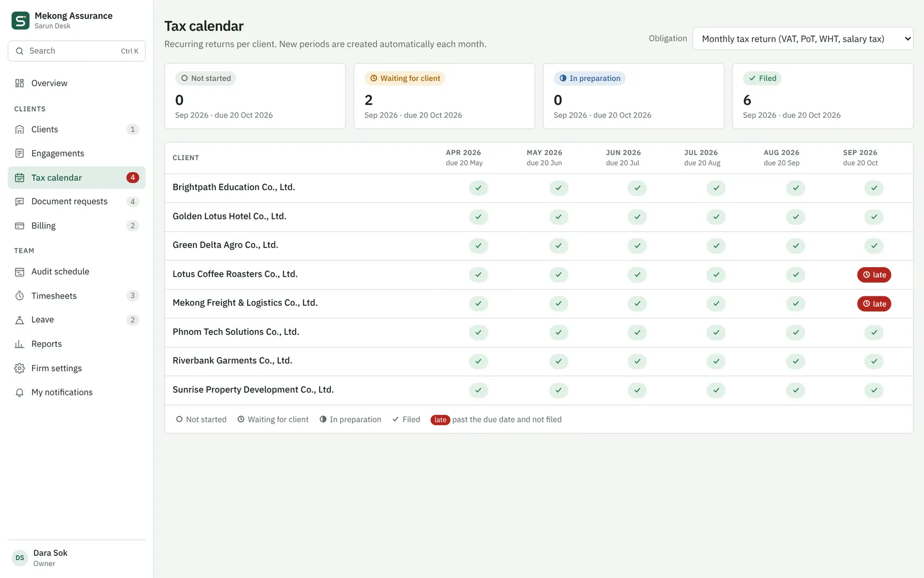924x578 pixels.
Task: Click the Timesheets clock icon
Action: [x=20, y=296]
